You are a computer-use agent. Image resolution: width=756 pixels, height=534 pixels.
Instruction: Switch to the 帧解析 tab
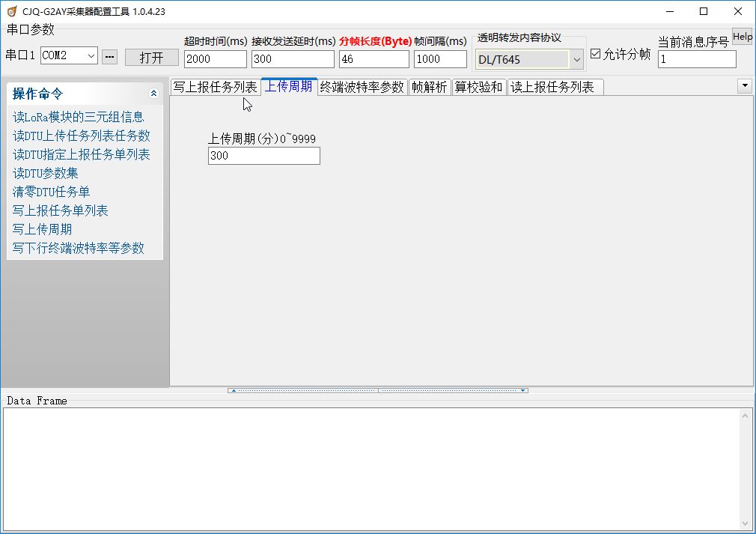pos(430,86)
